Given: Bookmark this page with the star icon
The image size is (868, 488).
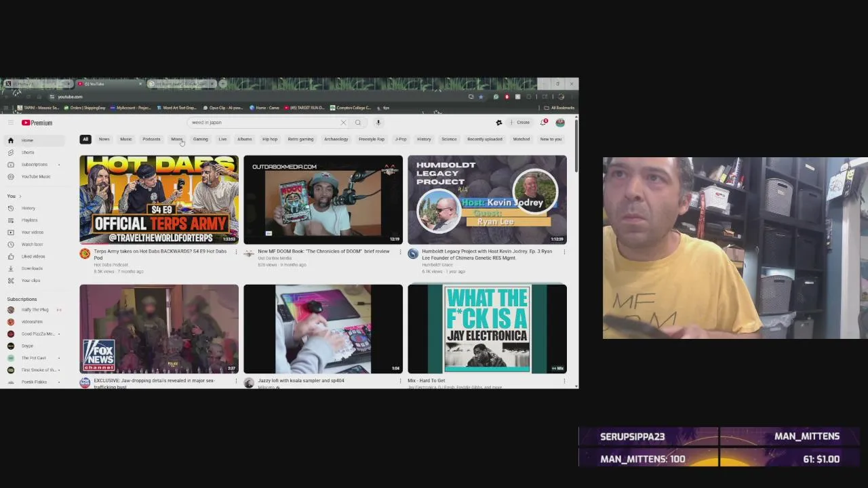Looking at the screenshot, I should pyautogui.click(x=481, y=97).
